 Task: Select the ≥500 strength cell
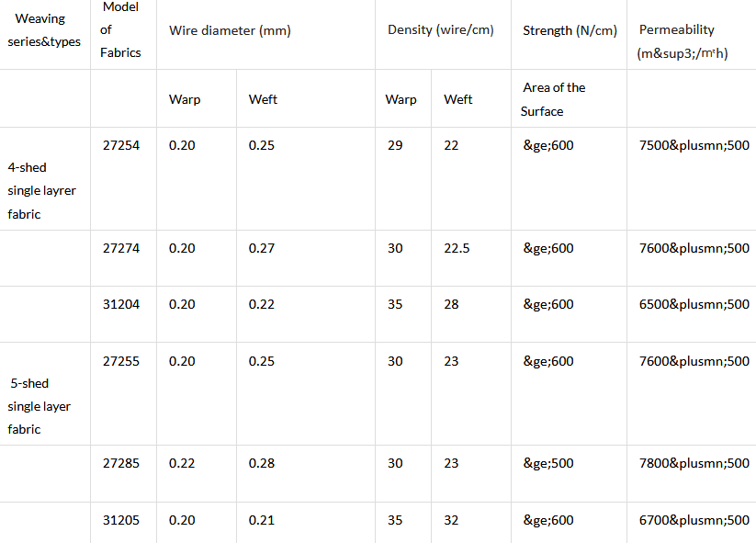tap(548, 463)
